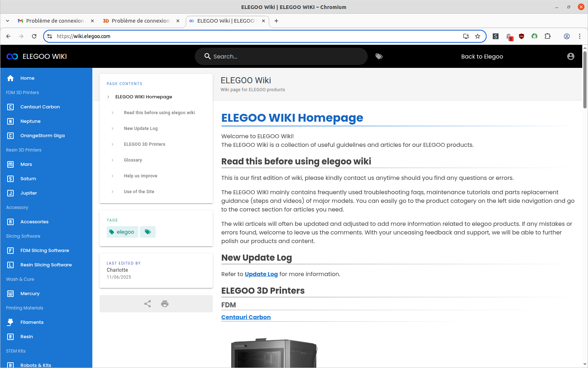588x368 pixels.
Task: Open Neptune in sidebar menu
Action: 31,121
